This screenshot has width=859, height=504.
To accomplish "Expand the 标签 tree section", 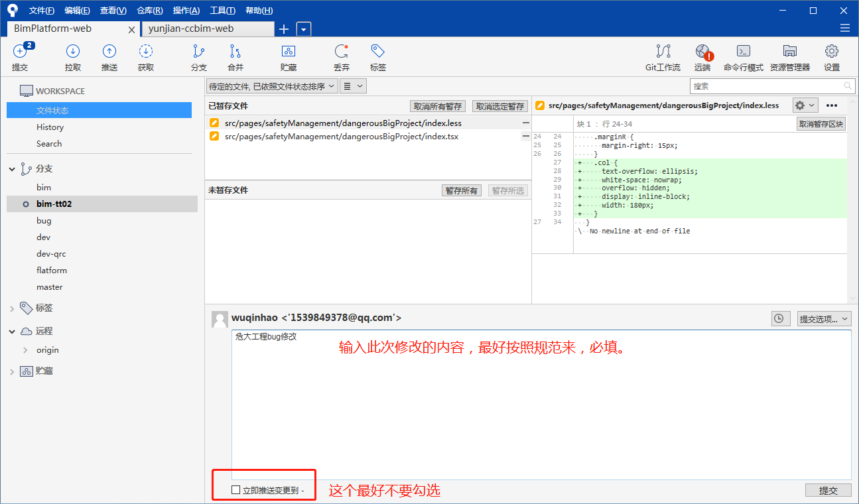I will pos(12,308).
